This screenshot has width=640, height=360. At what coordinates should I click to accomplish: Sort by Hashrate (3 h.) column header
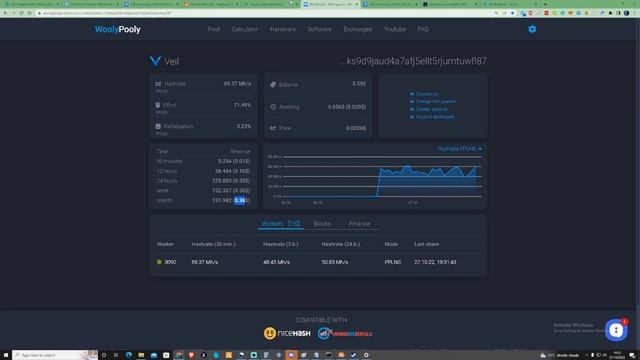click(280, 244)
